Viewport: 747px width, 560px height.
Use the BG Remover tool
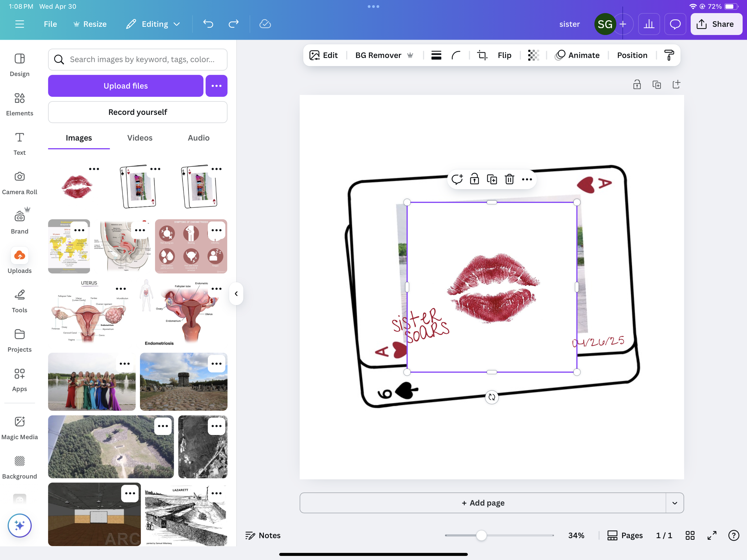[384, 55]
